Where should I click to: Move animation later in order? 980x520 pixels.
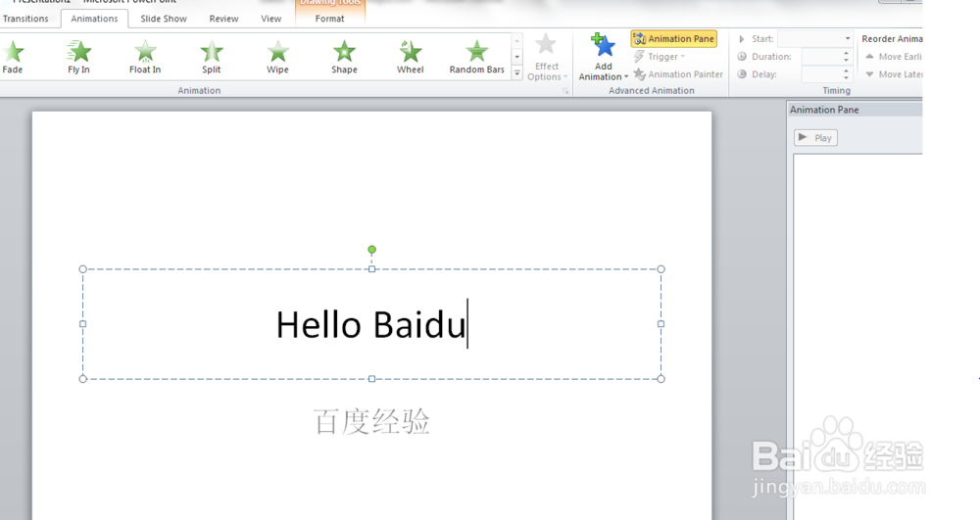(894, 74)
